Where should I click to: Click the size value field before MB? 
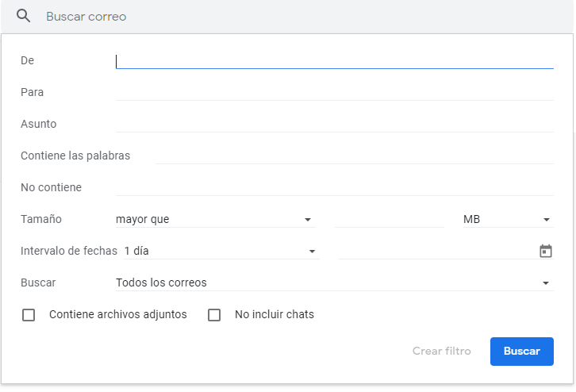390,219
